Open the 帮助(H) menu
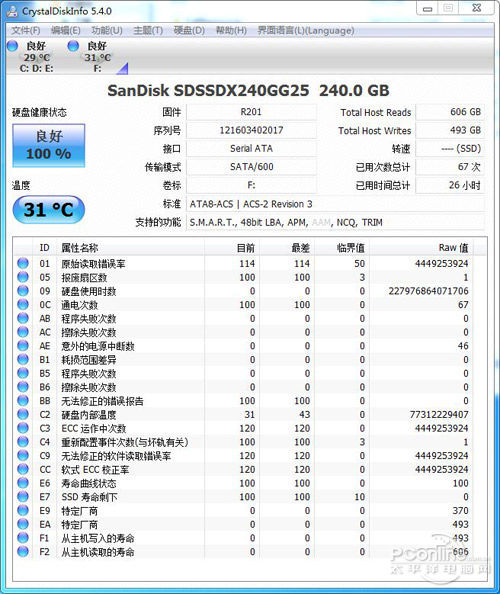500x594 pixels. coord(231,31)
